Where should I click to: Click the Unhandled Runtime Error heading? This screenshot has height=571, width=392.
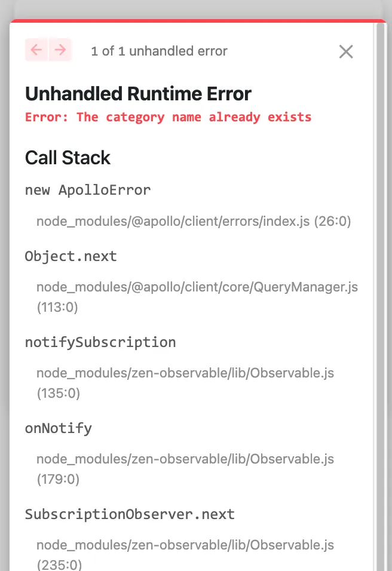click(x=138, y=94)
